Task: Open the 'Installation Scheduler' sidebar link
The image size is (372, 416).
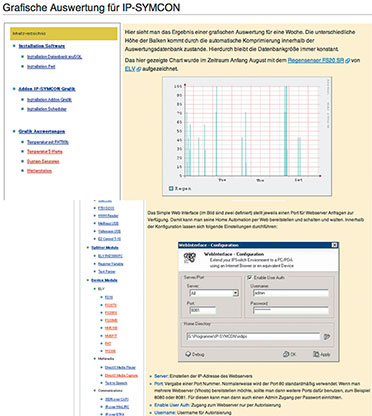Action: point(47,109)
